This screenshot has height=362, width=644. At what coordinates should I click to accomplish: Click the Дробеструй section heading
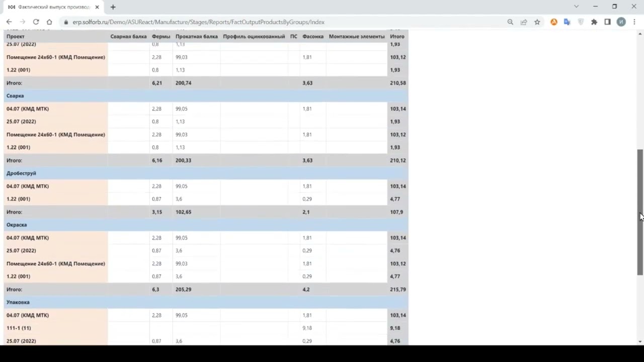[x=21, y=173]
